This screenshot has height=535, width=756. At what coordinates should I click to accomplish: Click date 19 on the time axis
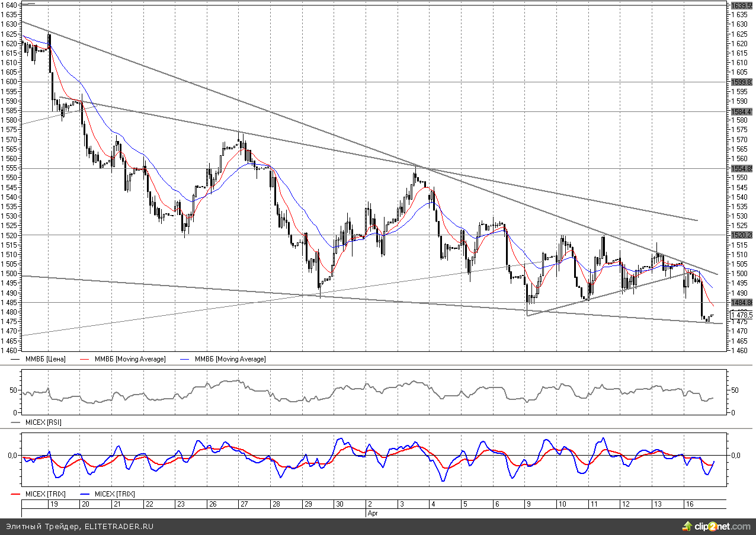53,504
